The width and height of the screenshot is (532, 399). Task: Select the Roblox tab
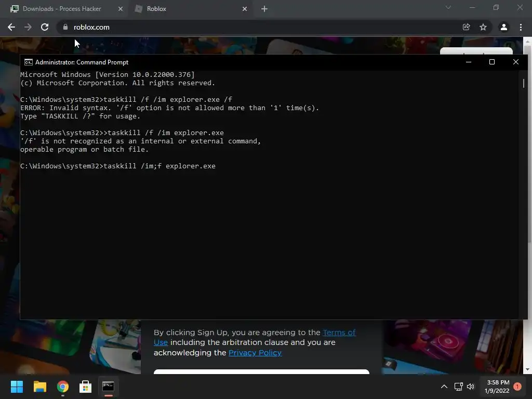(x=156, y=9)
